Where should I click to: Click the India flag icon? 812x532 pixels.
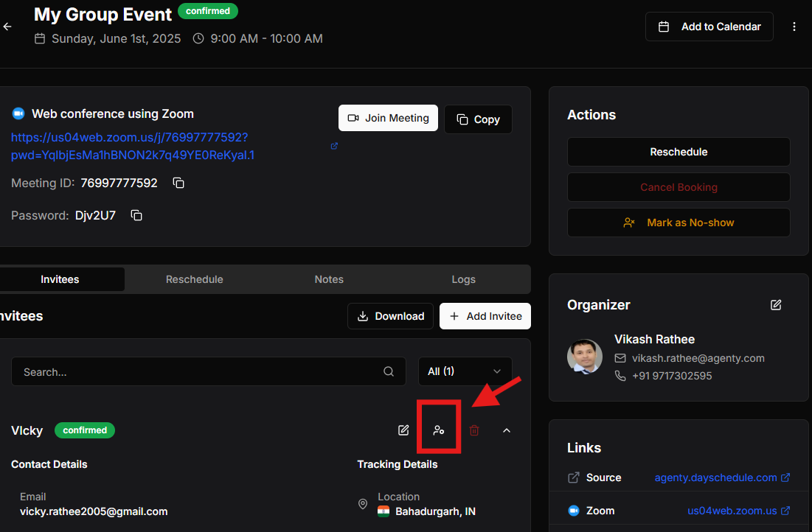[384, 512]
